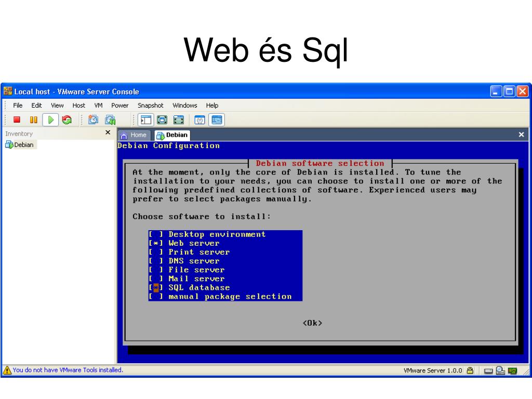Open the Windows menu
532x399 pixels.
click(x=185, y=105)
